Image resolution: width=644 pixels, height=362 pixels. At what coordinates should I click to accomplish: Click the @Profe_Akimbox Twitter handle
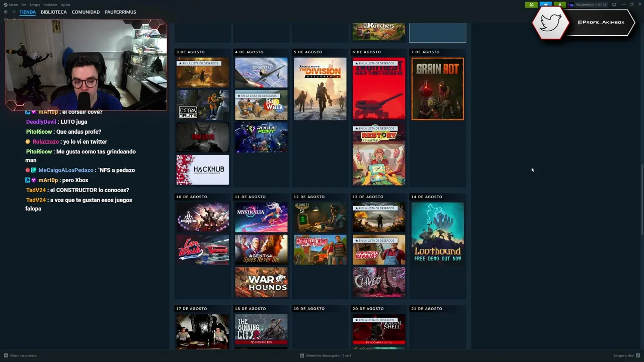[x=601, y=22]
